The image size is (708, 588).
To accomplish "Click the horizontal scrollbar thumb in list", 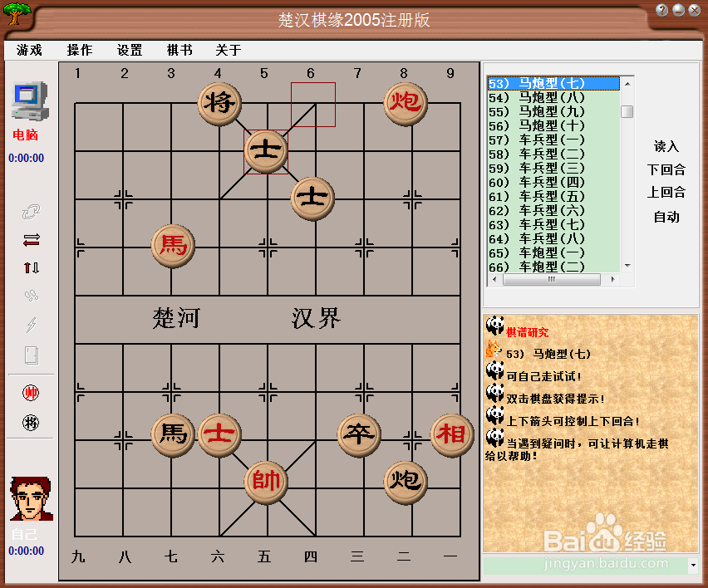I will (x=552, y=280).
